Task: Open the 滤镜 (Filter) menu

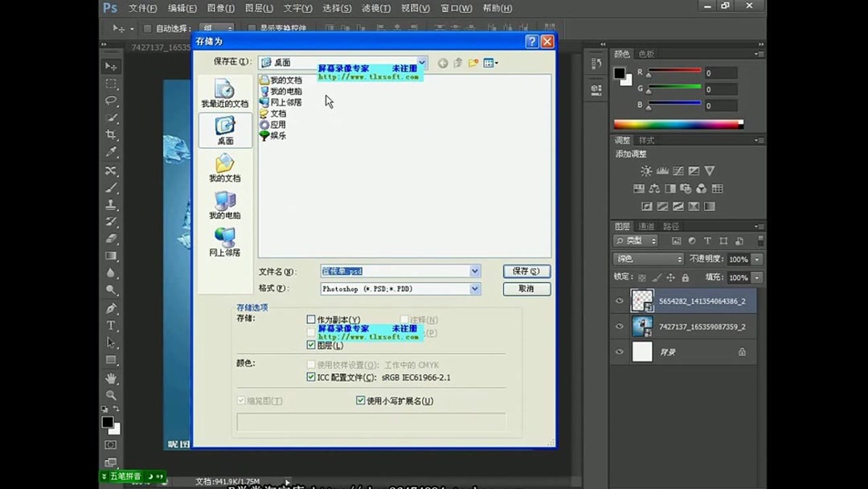Action: (x=375, y=8)
